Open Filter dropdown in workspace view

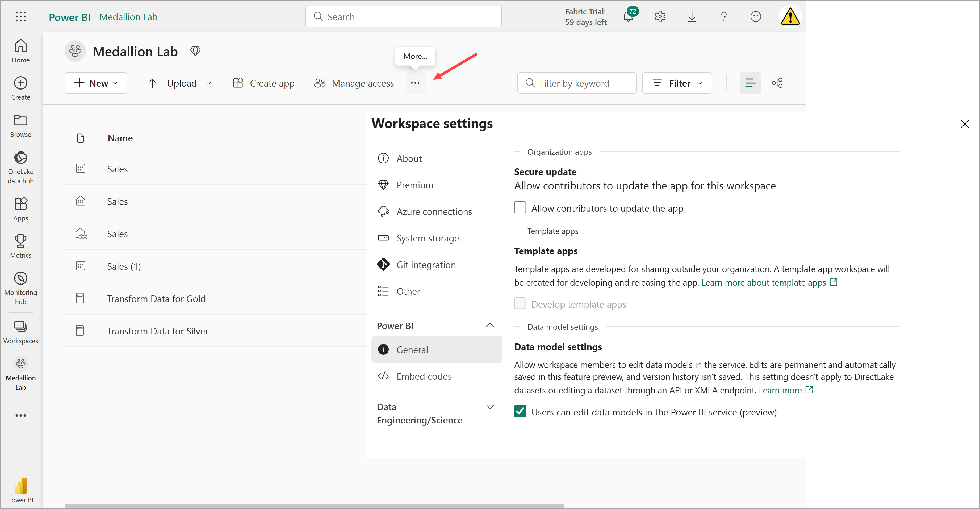point(677,83)
